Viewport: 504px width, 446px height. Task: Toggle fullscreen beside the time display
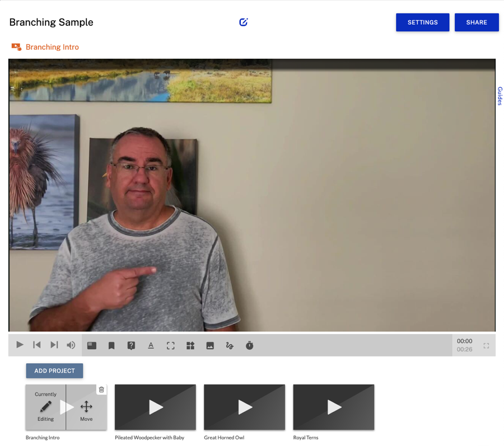(486, 346)
